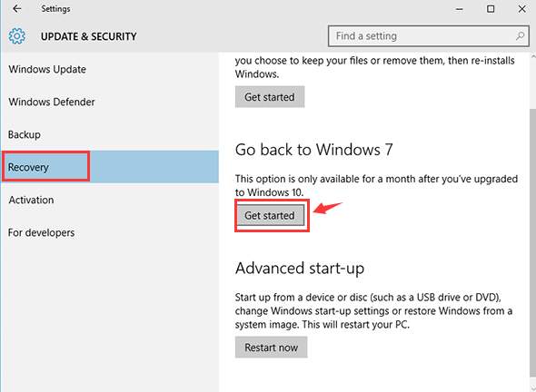Screen dimensions: 536x392
Task: Open the Activation section
Action: tap(32, 200)
